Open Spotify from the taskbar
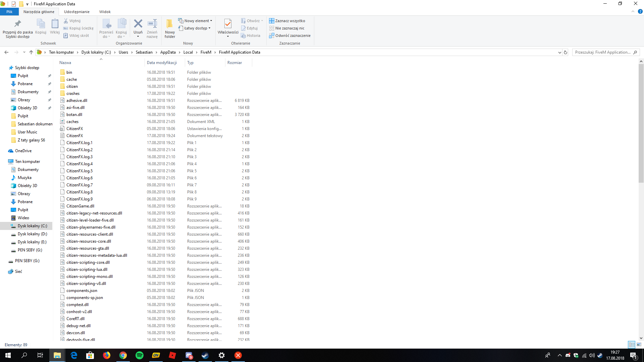The width and height of the screenshot is (644, 362). [140, 355]
